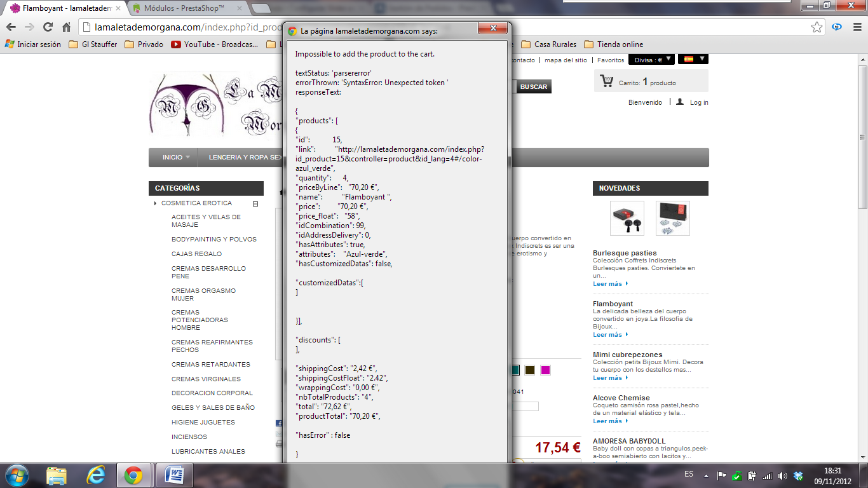Viewport: 868px width, 488px height.
Task: Reload the current page
Action: click(x=48, y=27)
